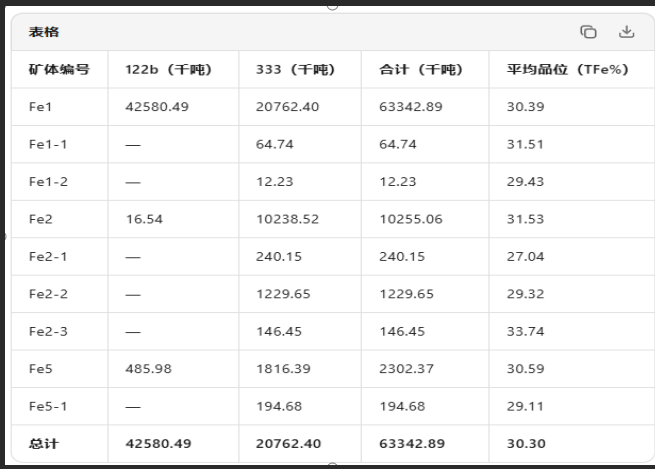Image resolution: width=655 pixels, height=469 pixels.
Task: Click the 矿体编号 column header
Action: click(59, 69)
